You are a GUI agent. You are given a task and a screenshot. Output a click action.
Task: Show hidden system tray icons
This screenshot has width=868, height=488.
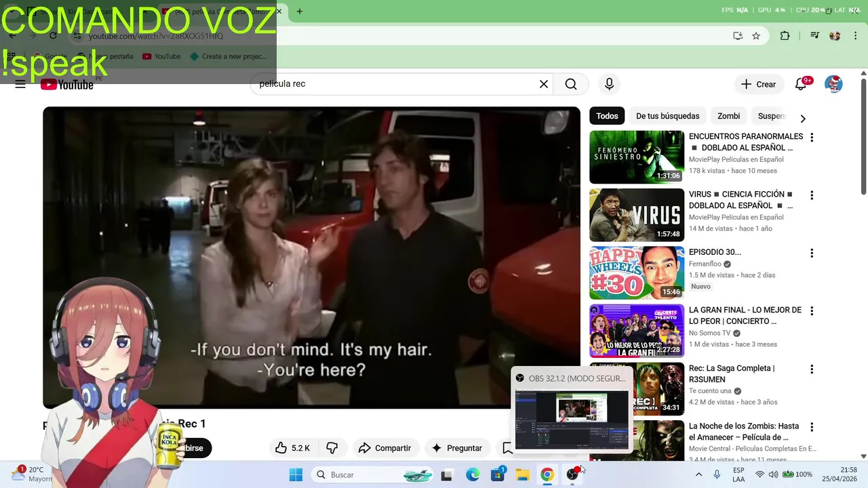[x=699, y=474]
